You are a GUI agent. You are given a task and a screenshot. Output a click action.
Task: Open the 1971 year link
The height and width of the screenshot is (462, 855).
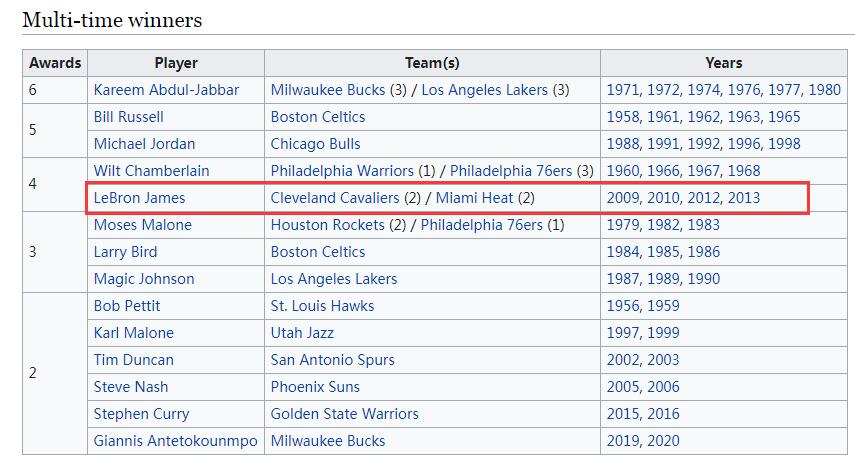[x=623, y=90]
